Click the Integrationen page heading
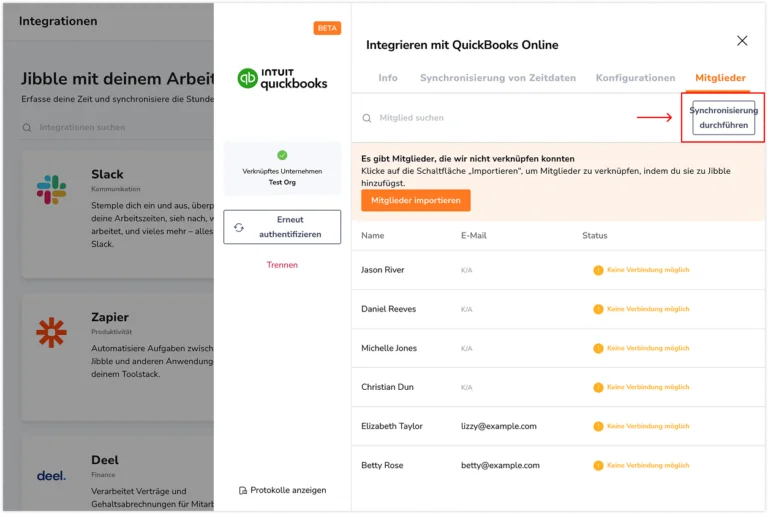 [x=58, y=21]
